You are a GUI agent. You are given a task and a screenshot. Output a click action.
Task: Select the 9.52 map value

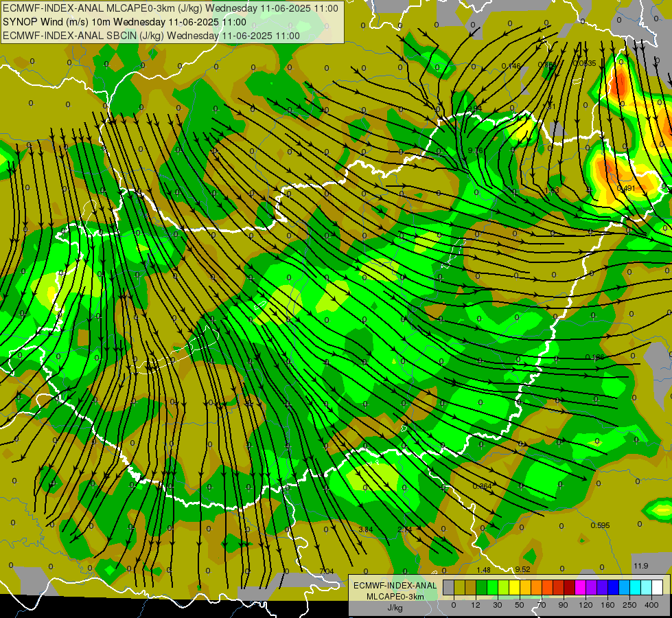[x=523, y=569]
